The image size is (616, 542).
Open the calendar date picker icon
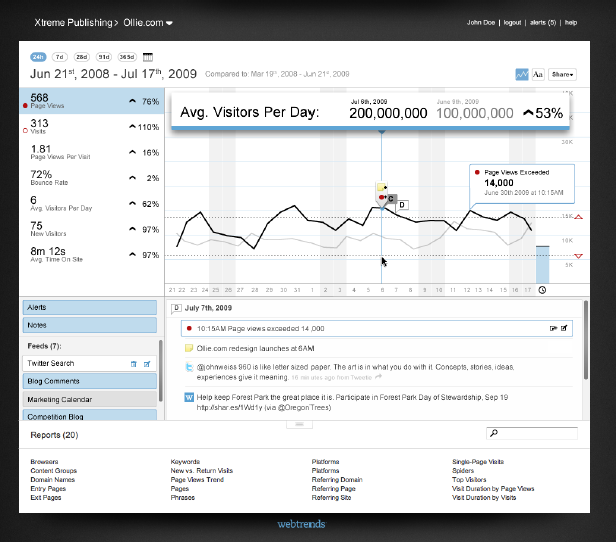click(148, 57)
